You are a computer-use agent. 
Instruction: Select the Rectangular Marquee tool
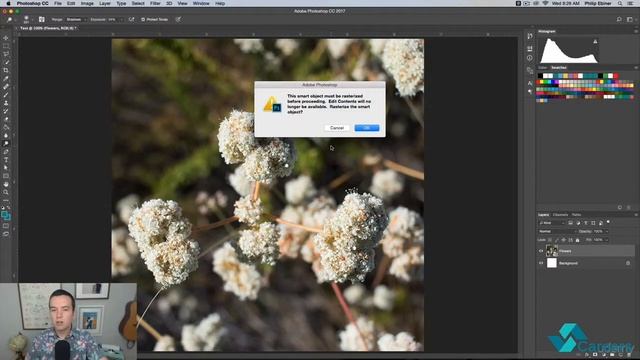click(x=6, y=46)
